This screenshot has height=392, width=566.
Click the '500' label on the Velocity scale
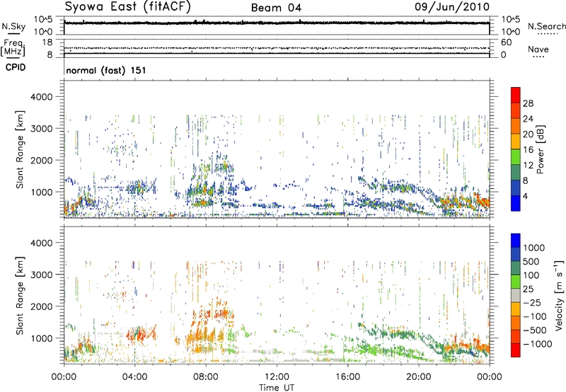click(x=531, y=262)
